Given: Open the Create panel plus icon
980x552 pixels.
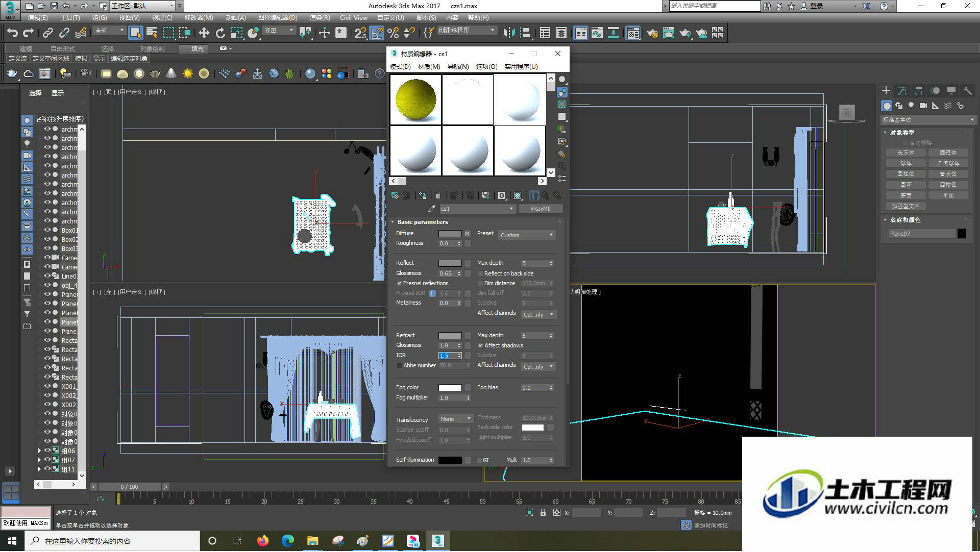Looking at the screenshot, I should tap(886, 91).
